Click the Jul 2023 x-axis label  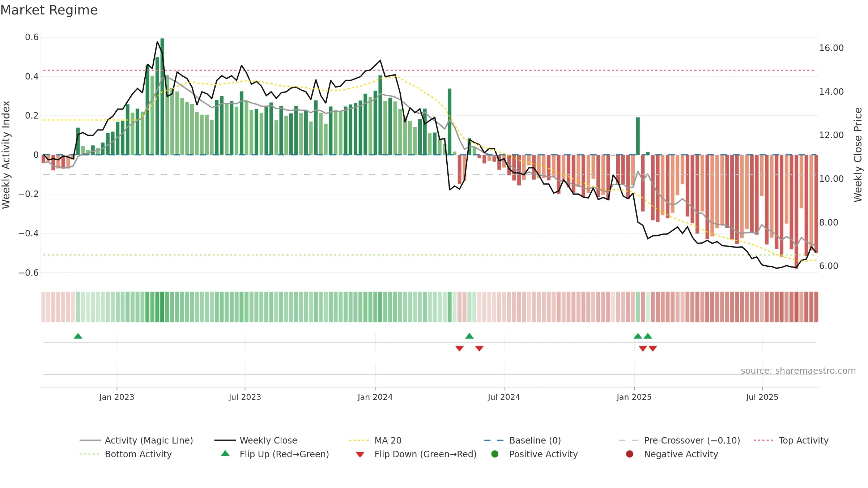(245, 397)
